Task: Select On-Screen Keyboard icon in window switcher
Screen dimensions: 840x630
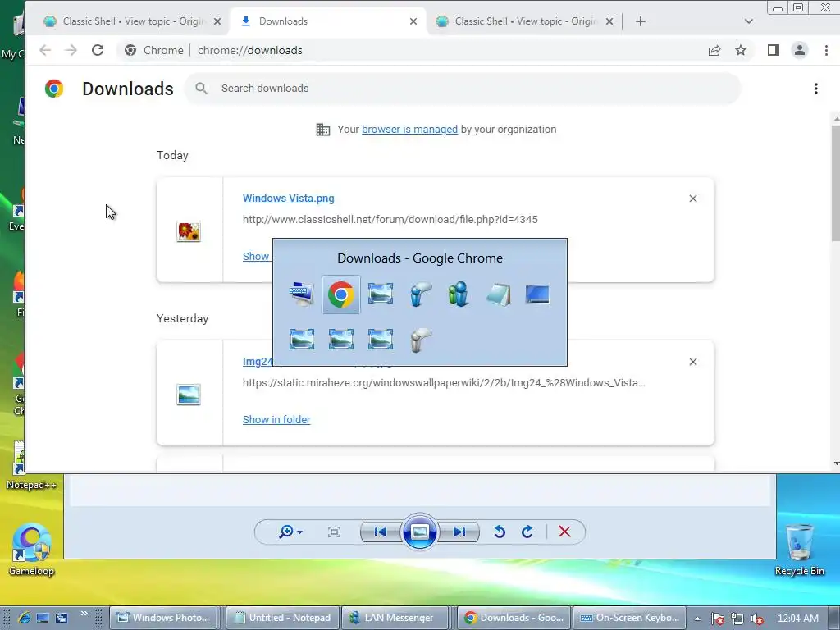Action: point(302,294)
